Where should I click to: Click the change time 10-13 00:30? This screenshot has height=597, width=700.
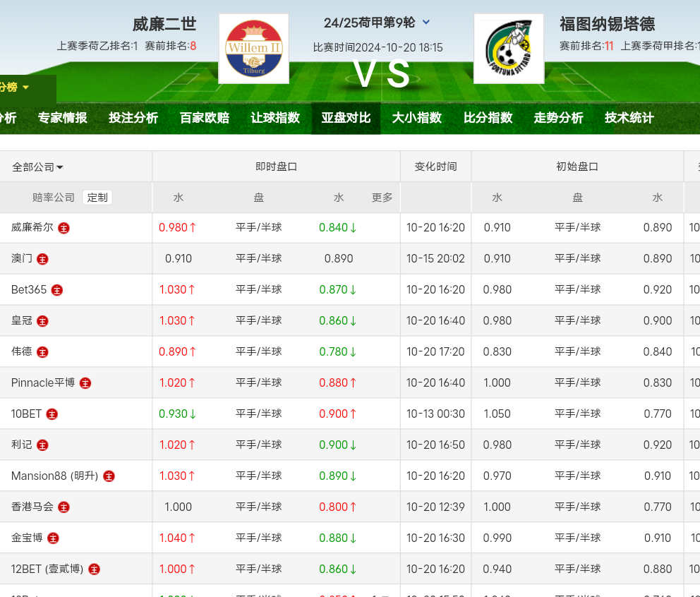click(x=435, y=414)
